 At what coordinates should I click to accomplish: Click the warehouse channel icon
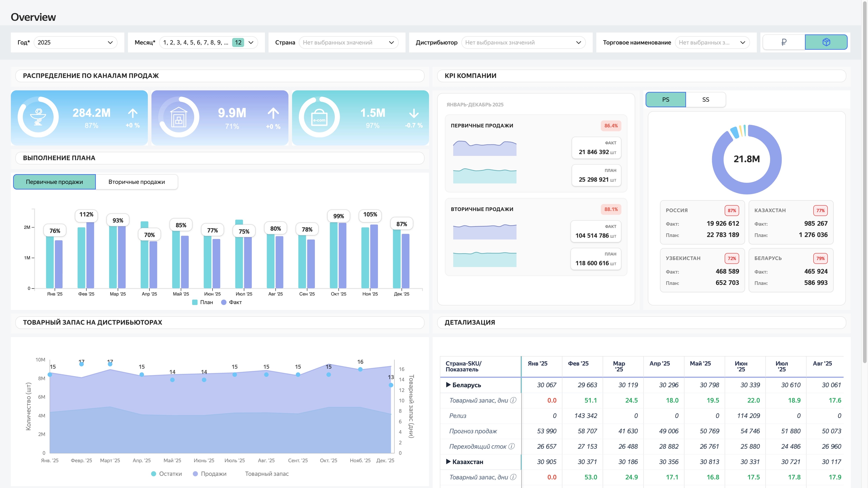pyautogui.click(x=179, y=117)
